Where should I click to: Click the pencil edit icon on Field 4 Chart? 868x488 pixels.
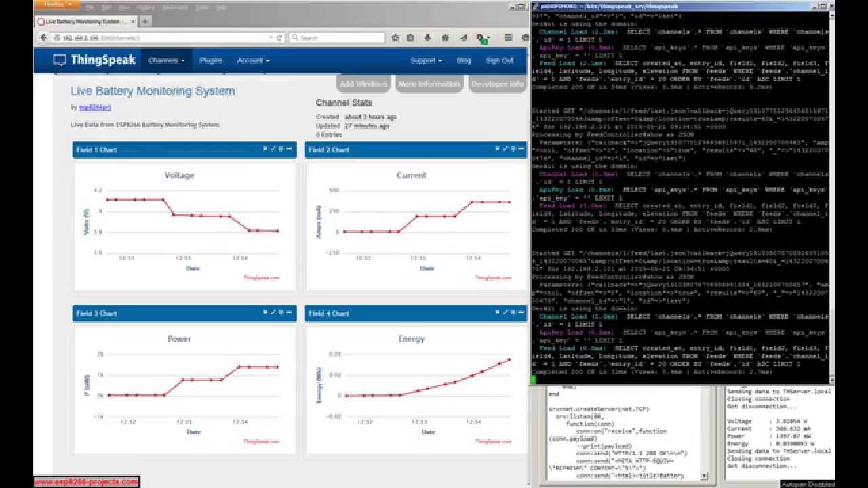[505, 312]
